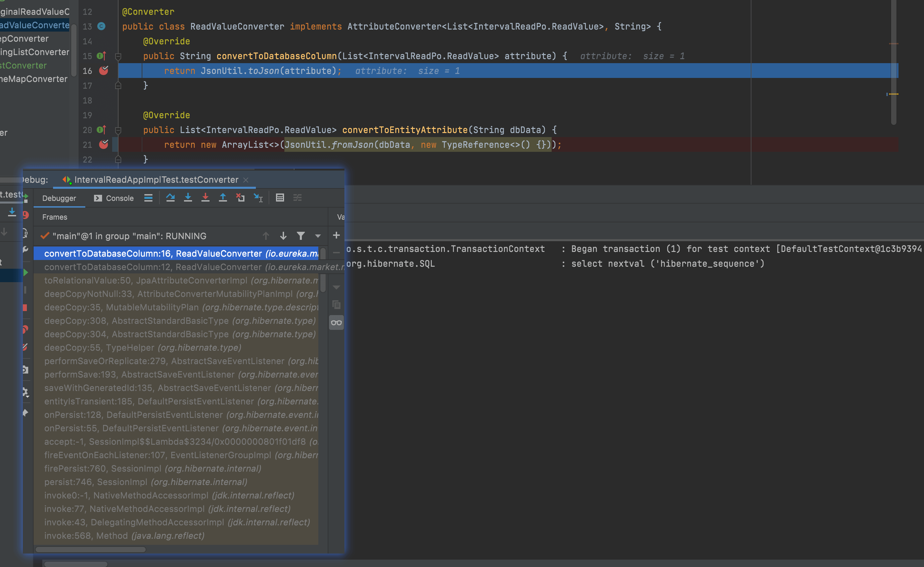Click the red Force Step Into icon
This screenshot has height=567, width=924.
(205, 198)
